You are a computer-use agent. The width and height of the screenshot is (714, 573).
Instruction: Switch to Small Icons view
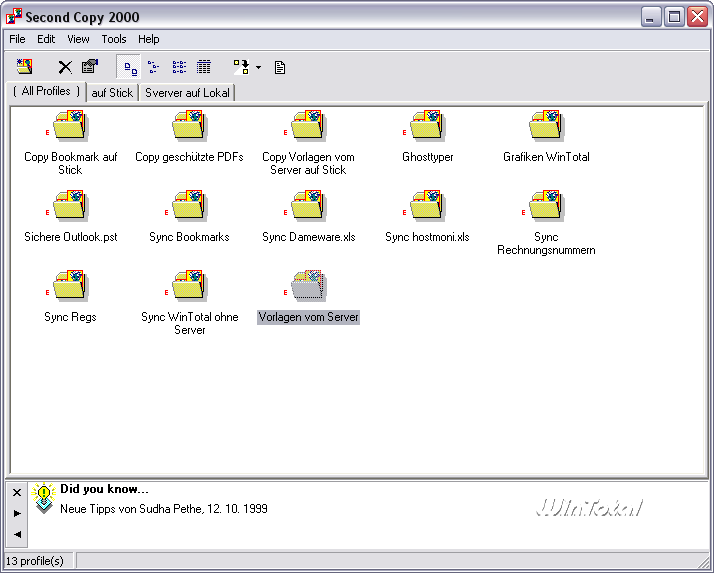[x=153, y=67]
